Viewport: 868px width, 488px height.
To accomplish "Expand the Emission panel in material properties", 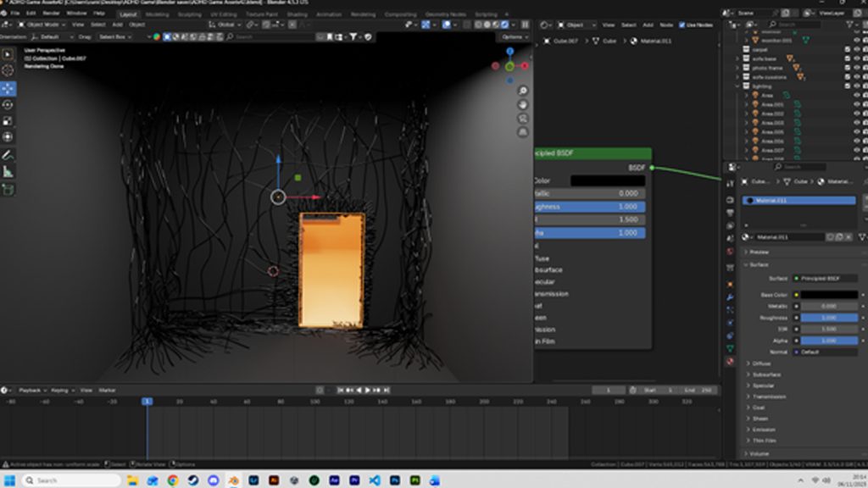I will (765, 430).
